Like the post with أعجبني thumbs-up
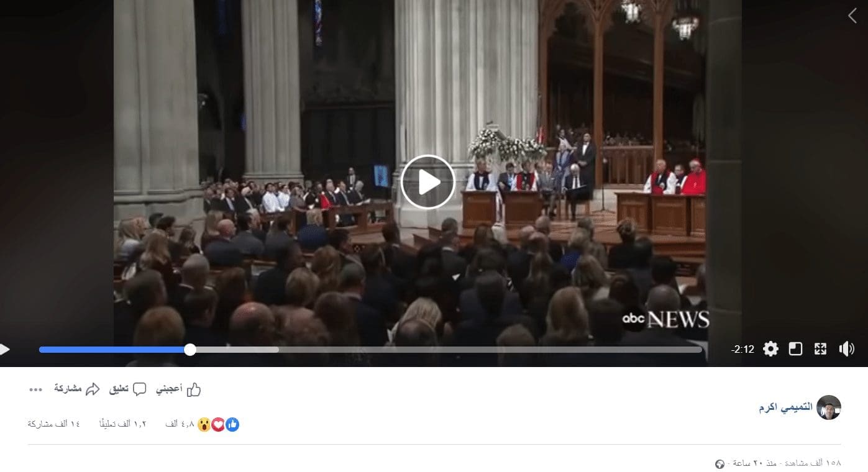The width and height of the screenshot is (868, 472). point(178,389)
